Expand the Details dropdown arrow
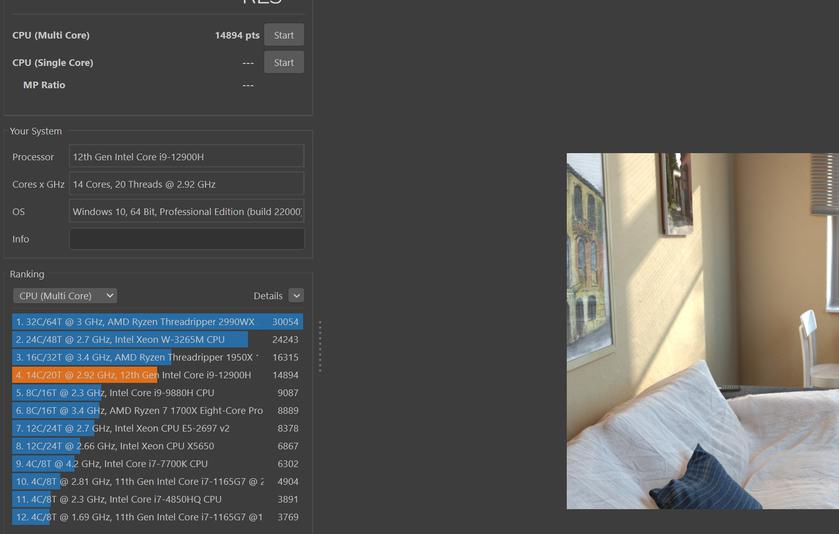This screenshot has height=534, width=839. (x=295, y=295)
